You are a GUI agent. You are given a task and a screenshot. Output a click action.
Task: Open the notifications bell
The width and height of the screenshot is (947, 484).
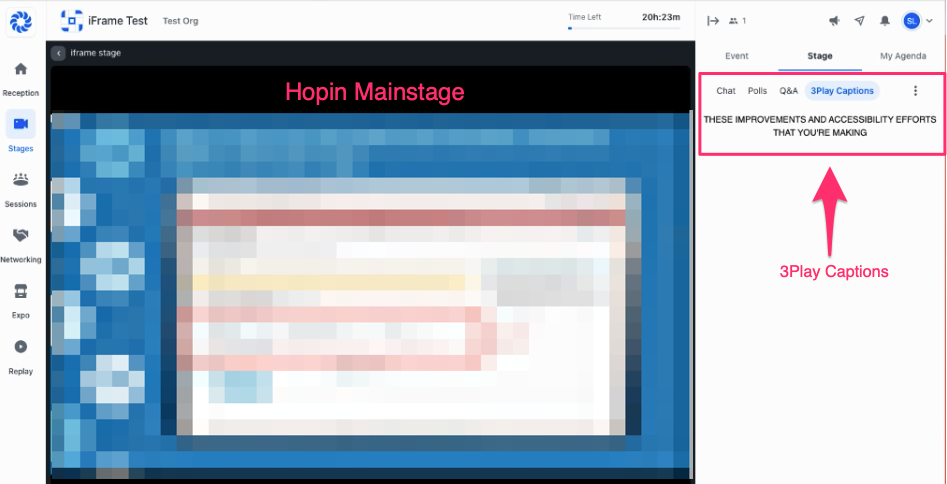coord(885,21)
